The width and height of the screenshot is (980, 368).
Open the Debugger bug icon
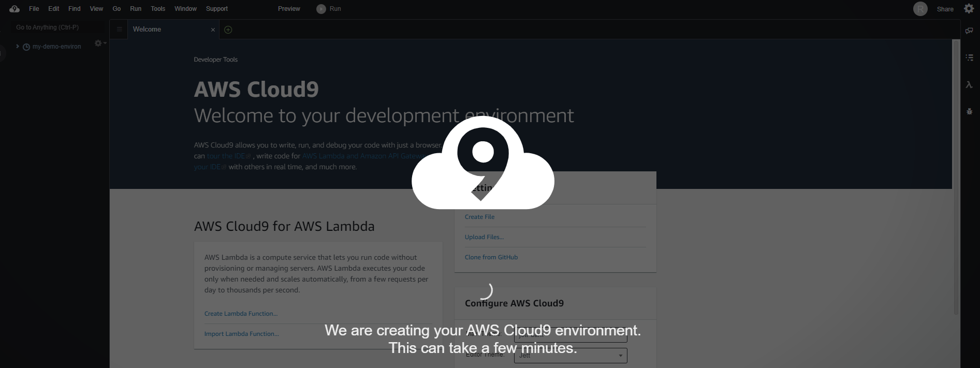[969, 111]
